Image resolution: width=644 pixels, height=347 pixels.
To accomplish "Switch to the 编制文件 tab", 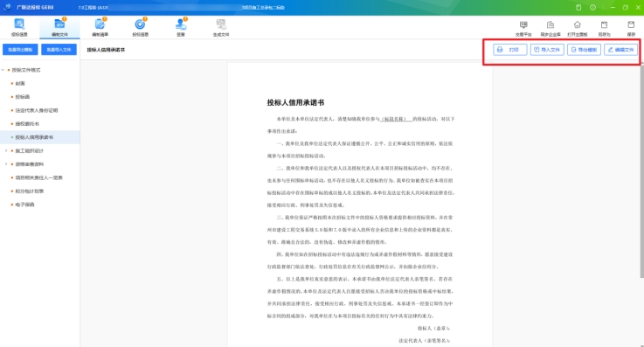I will 59,27.
